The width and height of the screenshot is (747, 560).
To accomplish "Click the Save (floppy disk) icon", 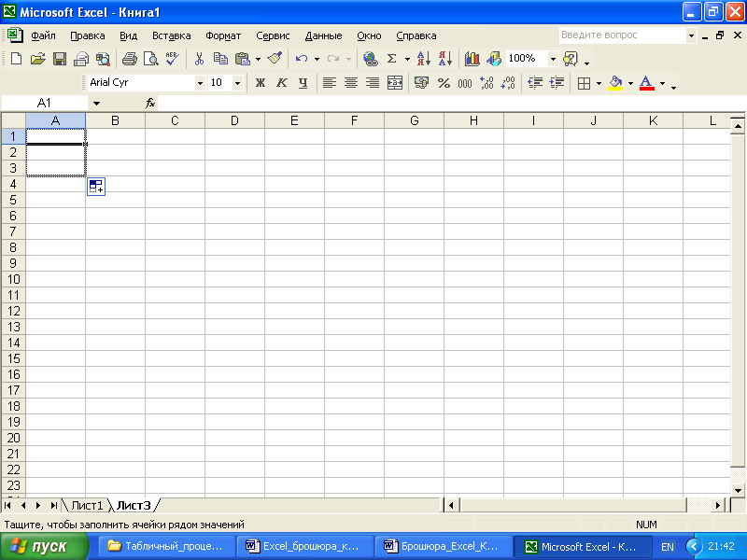I will (x=60, y=59).
